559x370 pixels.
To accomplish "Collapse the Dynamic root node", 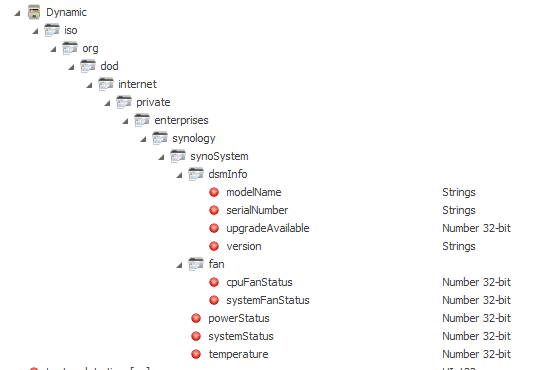I will point(17,14).
